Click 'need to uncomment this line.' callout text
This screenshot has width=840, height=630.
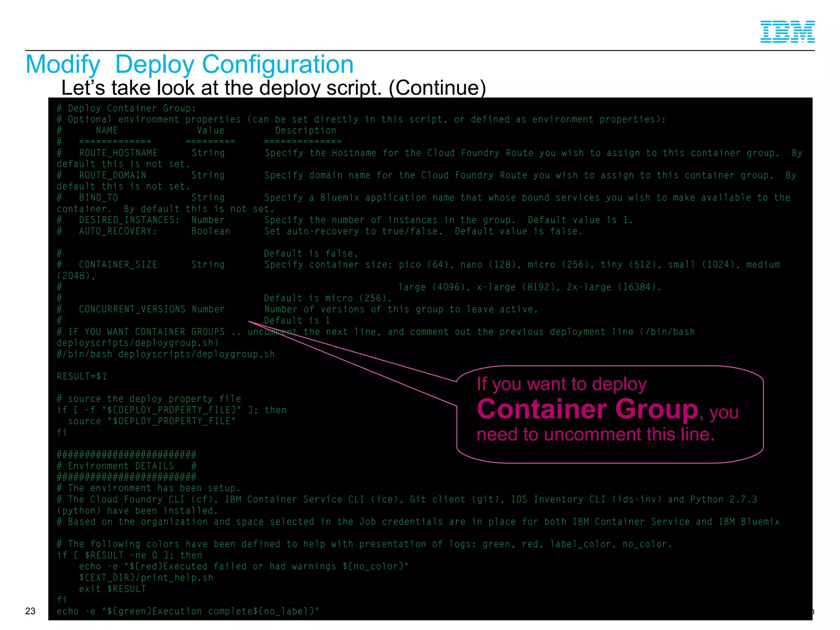pos(596,434)
